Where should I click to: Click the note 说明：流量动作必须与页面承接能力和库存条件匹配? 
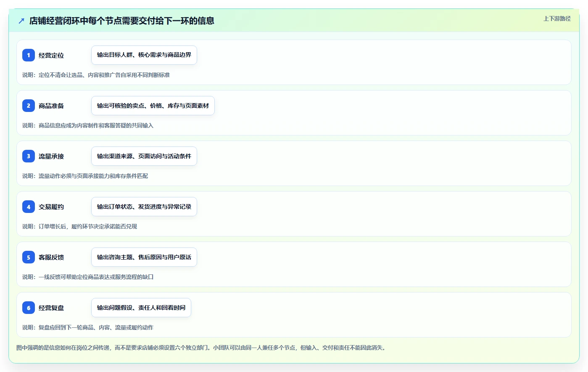[x=85, y=176]
